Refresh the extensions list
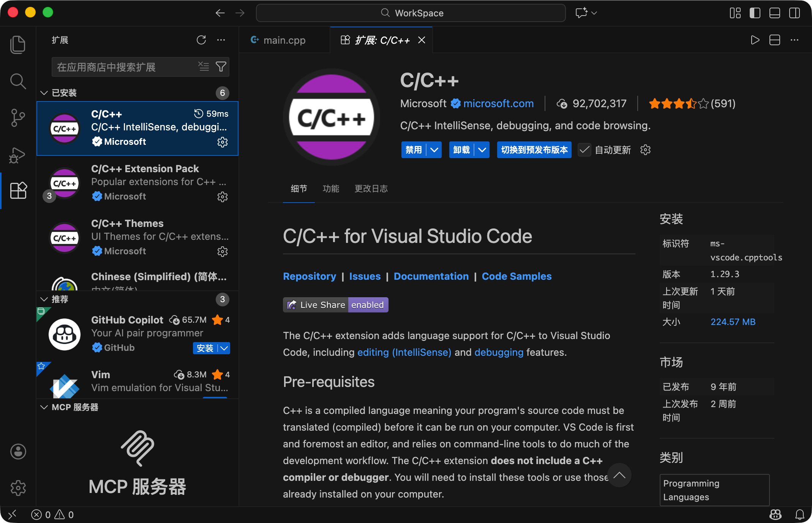 point(201,40)
